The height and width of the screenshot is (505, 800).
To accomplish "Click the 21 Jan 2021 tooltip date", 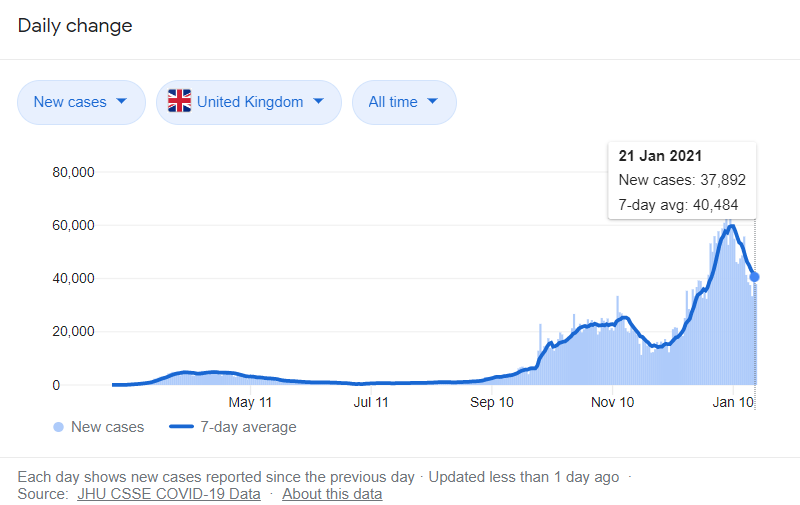I will (x=660, y=156).
